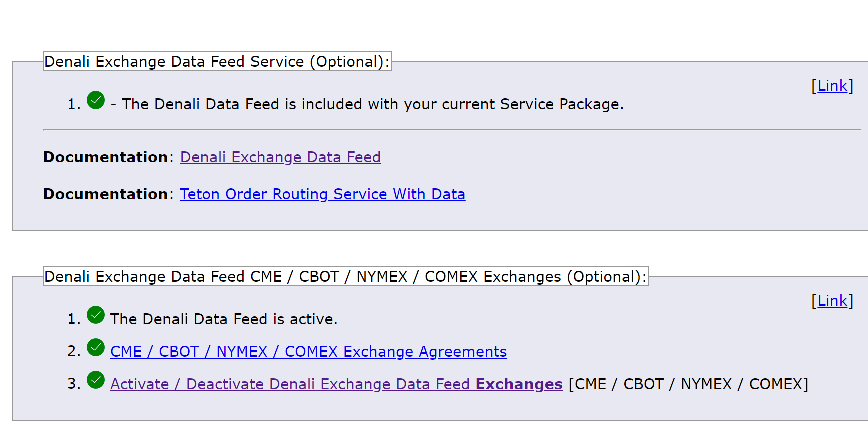Image resolution: width=868 pixels, height=424 pixels.
Task: Click text "The Denali Data Feed is active."
Action: pos(224,319)
